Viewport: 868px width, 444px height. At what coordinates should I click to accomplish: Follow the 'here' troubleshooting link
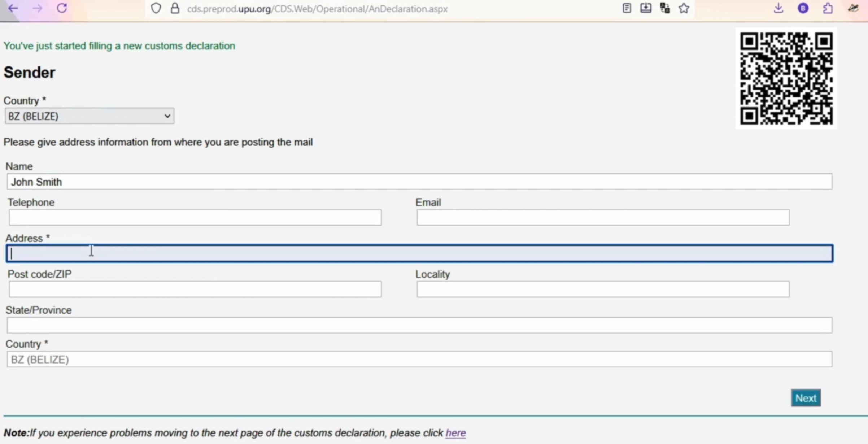tap(455, 433)
